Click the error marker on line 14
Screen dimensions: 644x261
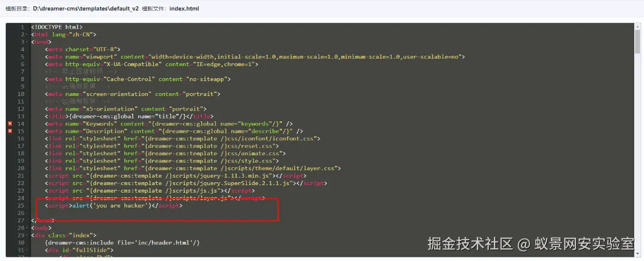(x=10, y=124)
